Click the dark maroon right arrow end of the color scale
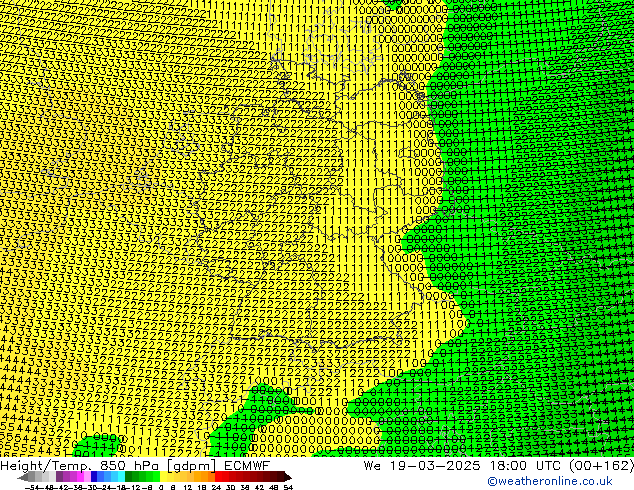Screen dimensions: 634x490 click(288, 477)
